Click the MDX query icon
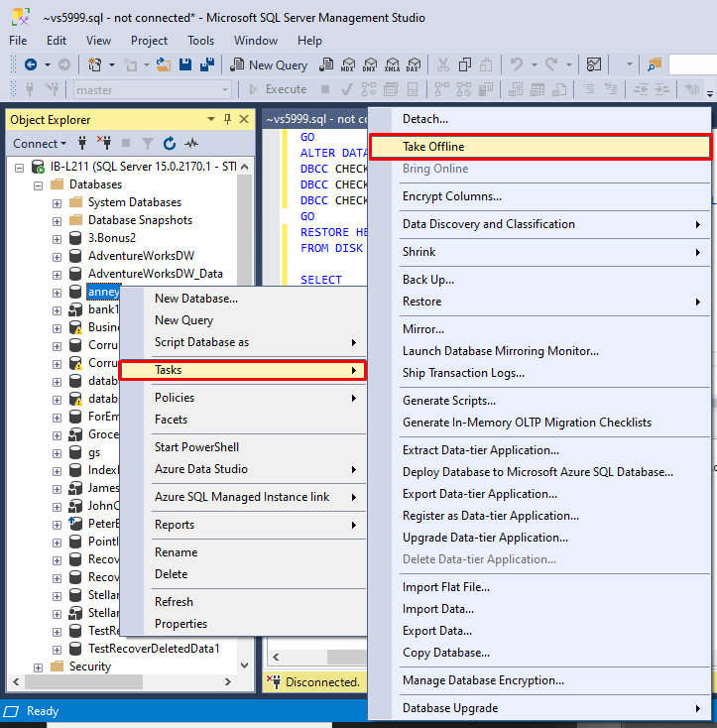Image resolution: width=717 pixels, height=728 pixels. [348, 64]
